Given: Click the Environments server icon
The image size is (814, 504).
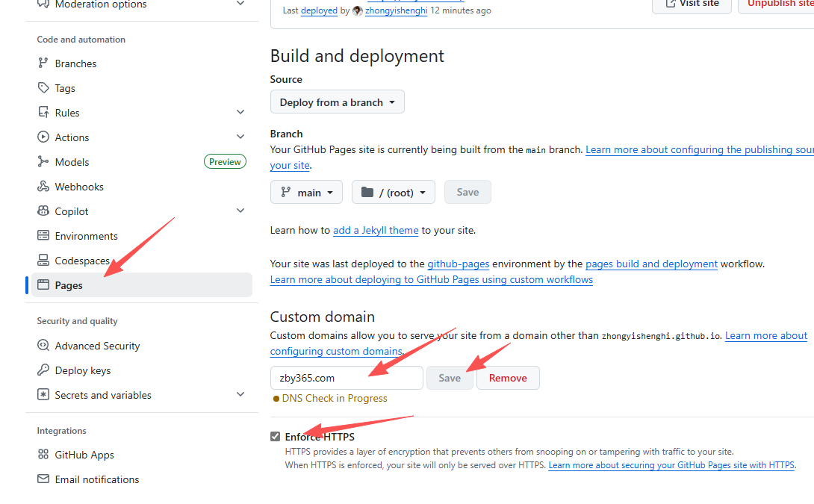Looking at the screenshot, I should tap(43, 236).
